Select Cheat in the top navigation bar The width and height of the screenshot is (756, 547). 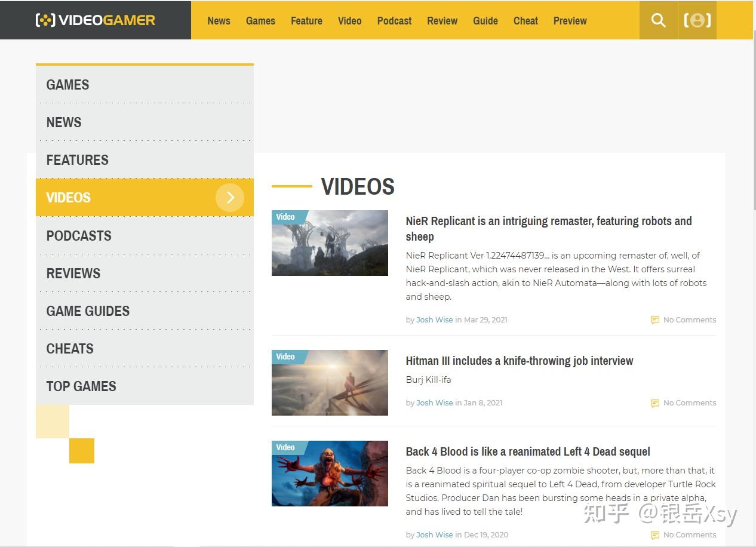[x=525, y=21]
